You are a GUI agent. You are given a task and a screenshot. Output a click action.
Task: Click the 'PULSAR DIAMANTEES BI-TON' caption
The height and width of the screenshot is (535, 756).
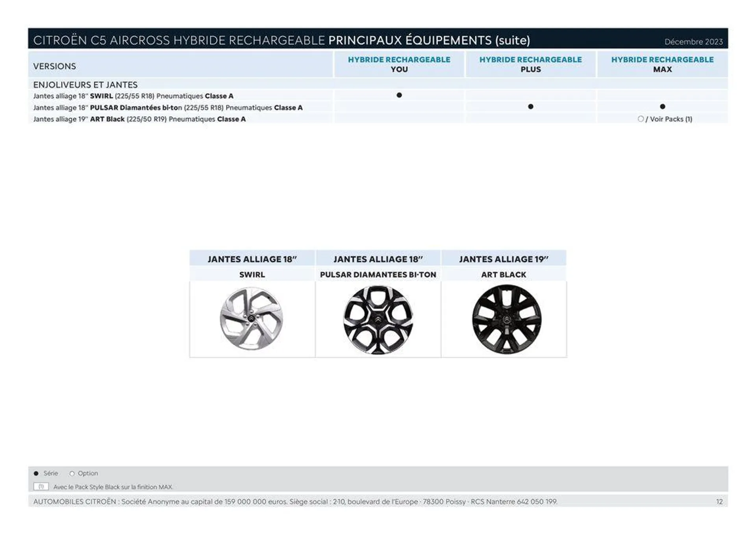point(378,275)
